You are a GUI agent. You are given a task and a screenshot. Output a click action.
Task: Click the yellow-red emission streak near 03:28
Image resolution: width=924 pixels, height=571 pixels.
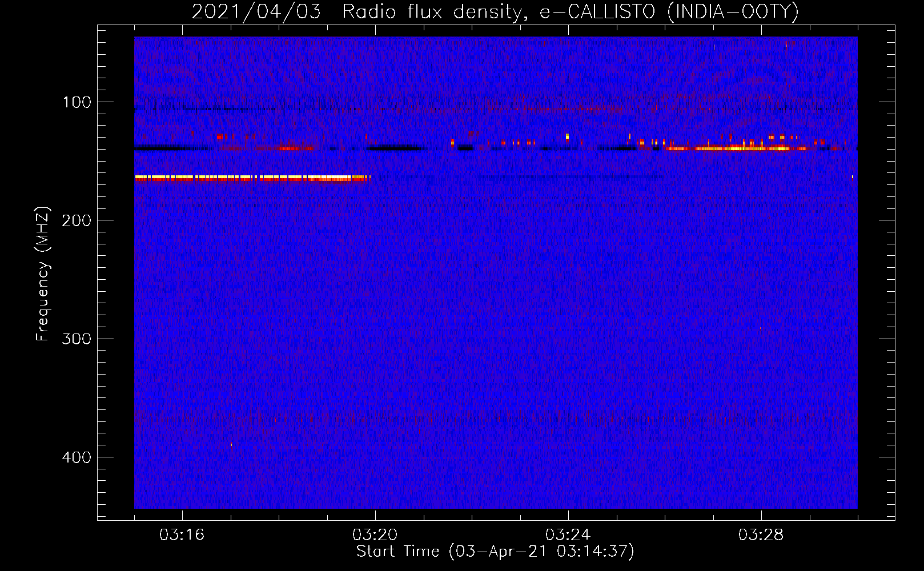tap(737, 148)
